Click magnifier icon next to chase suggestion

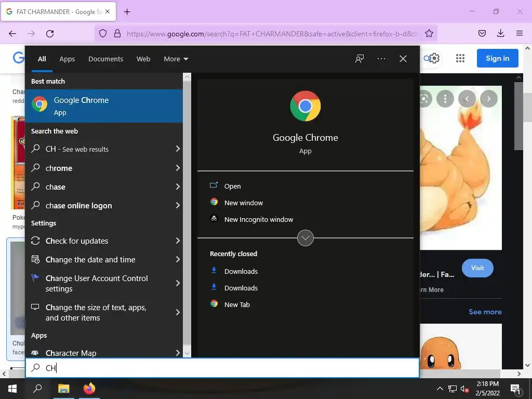click(36, 187)
